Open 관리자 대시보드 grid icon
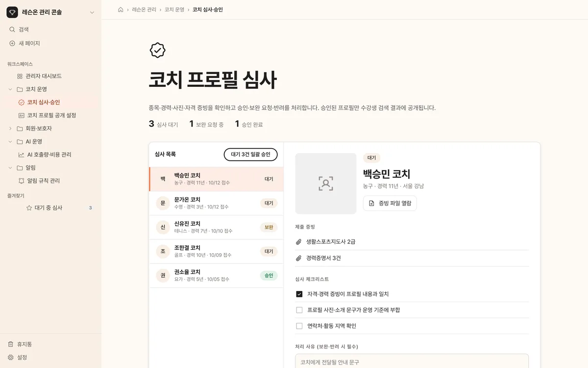588x368 pixels. coord(20,76)
